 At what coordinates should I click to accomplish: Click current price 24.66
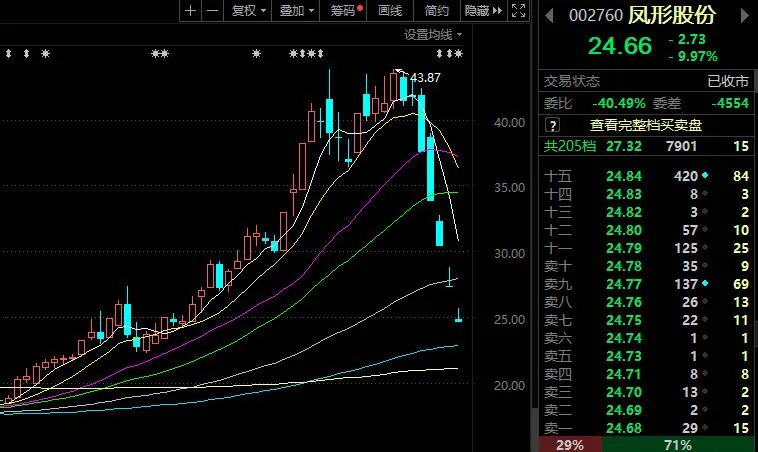coord(620,46)
